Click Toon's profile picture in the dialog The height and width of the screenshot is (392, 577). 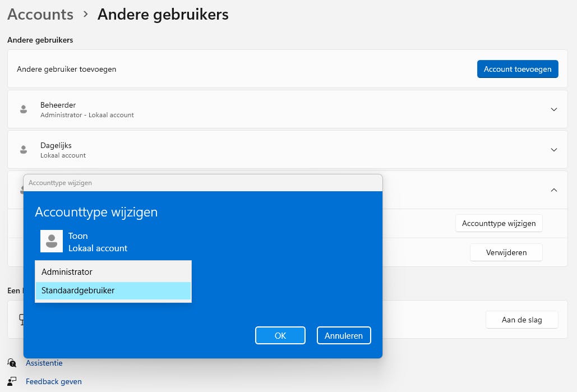coord(52,241)
